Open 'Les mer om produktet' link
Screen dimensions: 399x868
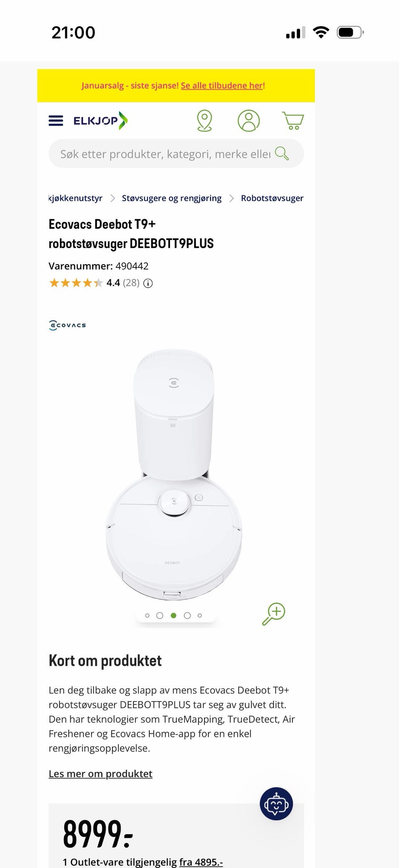click(101, 774)
